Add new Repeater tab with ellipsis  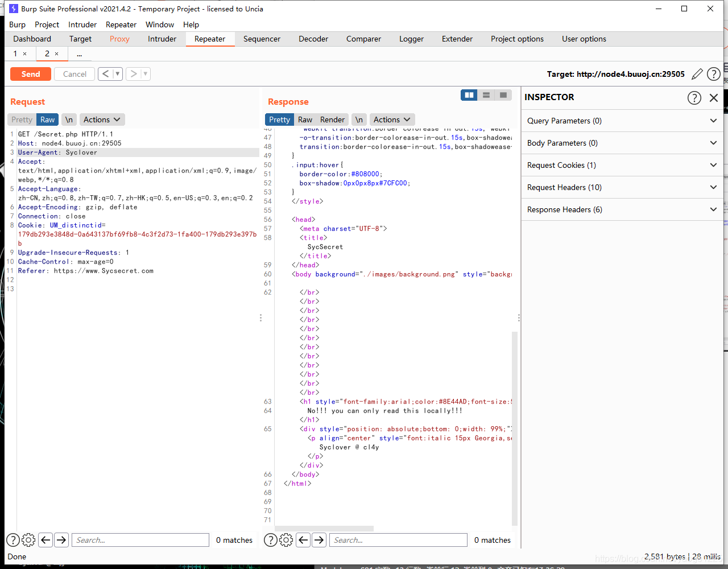click(79, 54)
